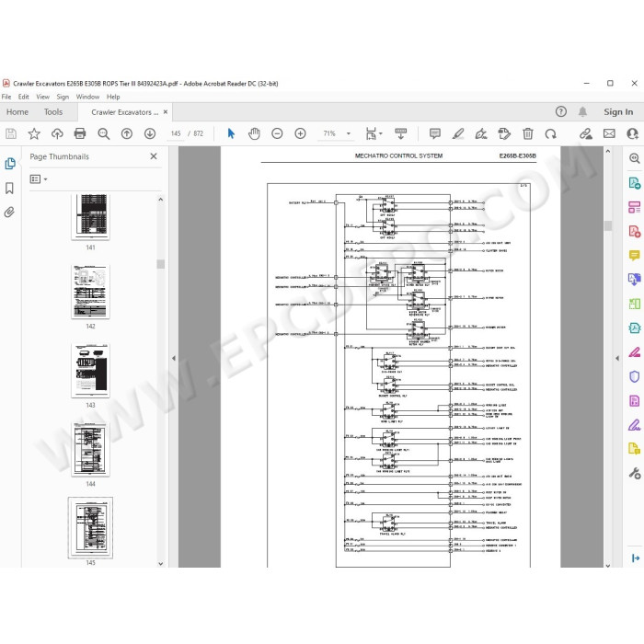This screenshot has width=644, height=644.
Task: Switch to the Home tab
Action: coord(17,111)
